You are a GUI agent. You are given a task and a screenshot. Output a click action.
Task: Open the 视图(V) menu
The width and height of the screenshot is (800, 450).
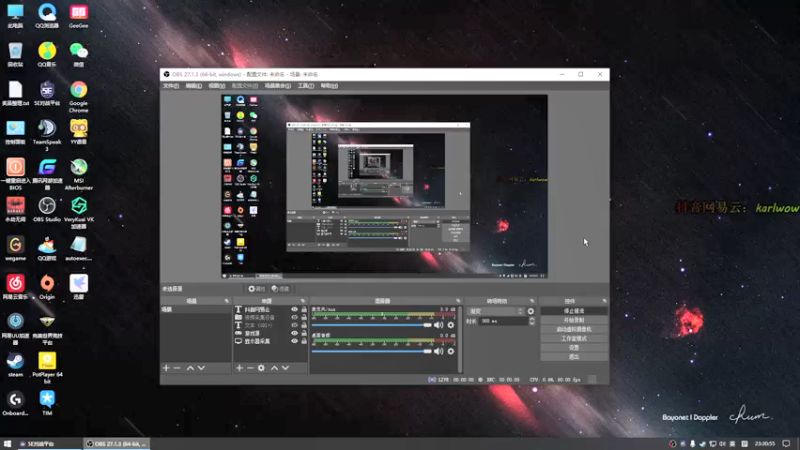point(217,86)
